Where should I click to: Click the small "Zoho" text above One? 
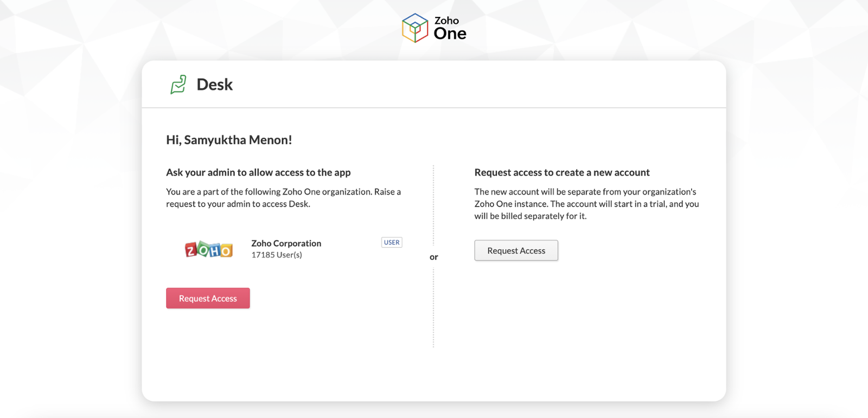click(446, 21)
